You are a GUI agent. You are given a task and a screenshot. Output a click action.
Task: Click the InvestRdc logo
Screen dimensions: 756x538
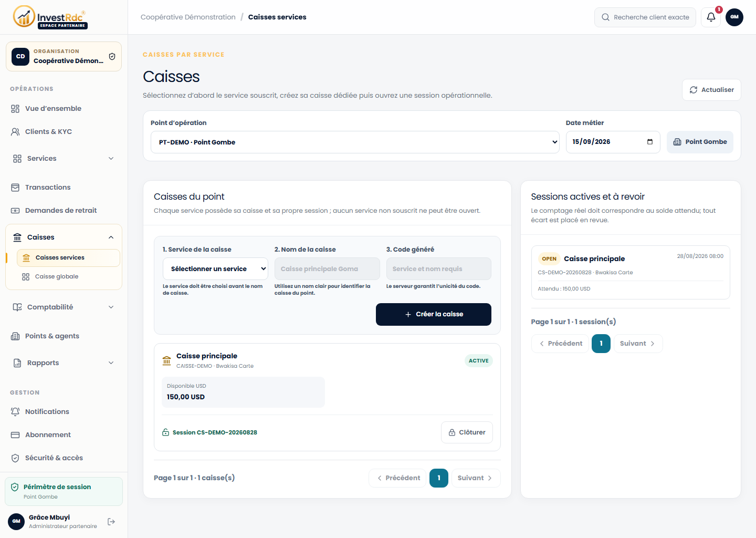[50, 17]
